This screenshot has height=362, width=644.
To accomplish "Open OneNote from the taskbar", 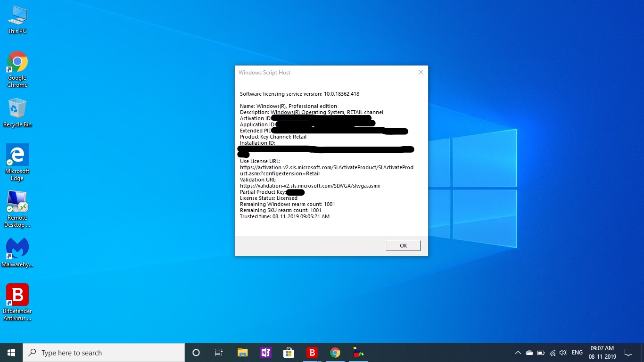I will coord(265,353).
